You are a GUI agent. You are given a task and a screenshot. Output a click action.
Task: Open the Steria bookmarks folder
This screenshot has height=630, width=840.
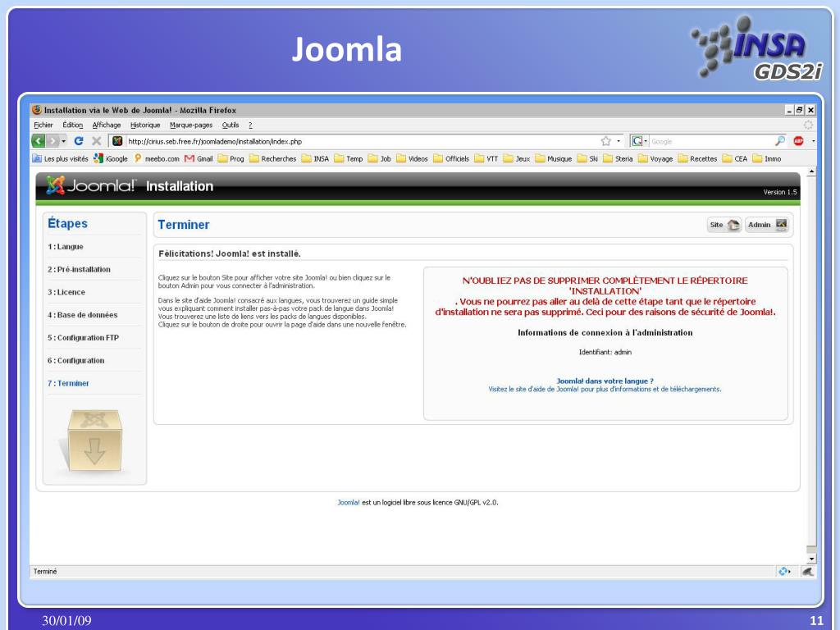tap(618, 158)
